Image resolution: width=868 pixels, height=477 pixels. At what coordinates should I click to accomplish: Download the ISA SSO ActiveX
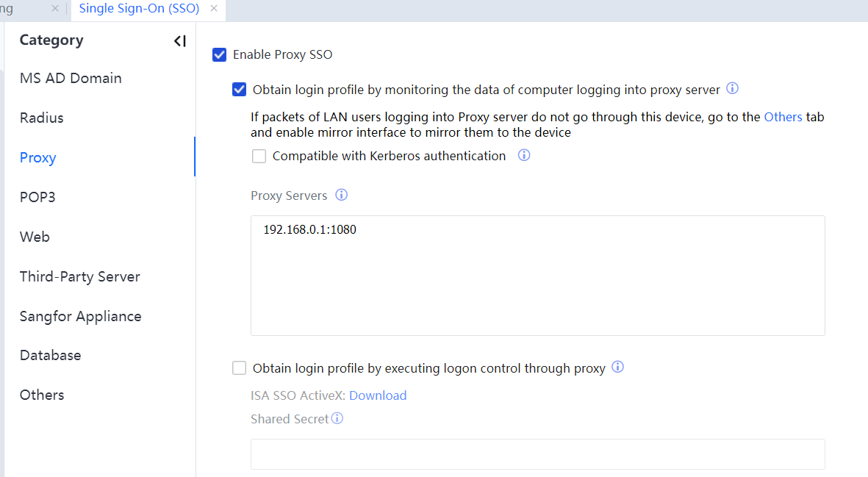[378, 395]
